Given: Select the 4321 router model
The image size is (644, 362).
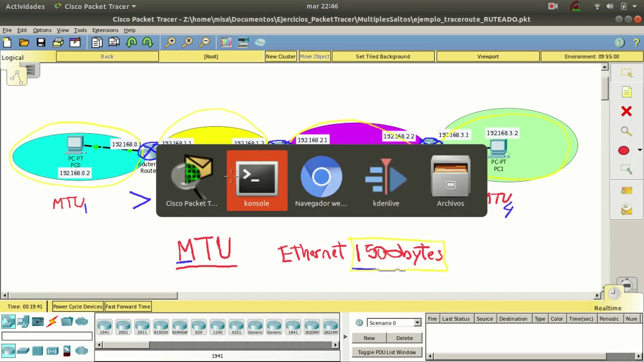Looking at the screenshot, I should tap(236, 327).
